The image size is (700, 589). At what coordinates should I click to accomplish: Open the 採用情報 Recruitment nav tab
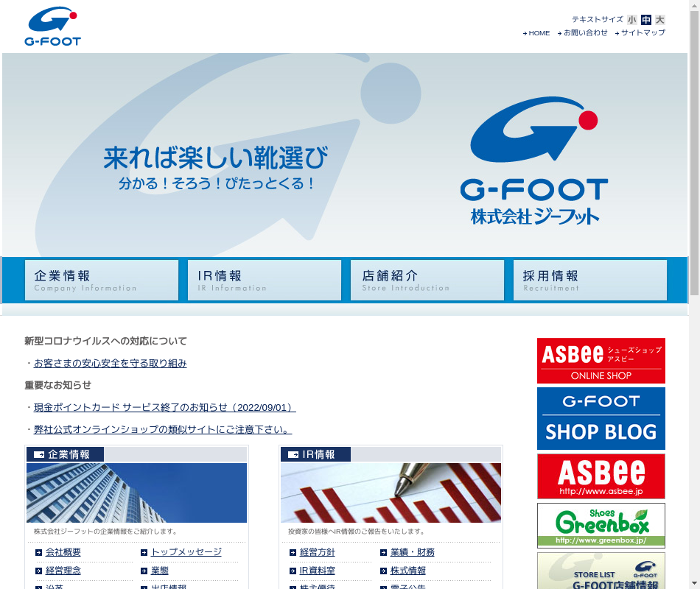click(x=590, y=281)
